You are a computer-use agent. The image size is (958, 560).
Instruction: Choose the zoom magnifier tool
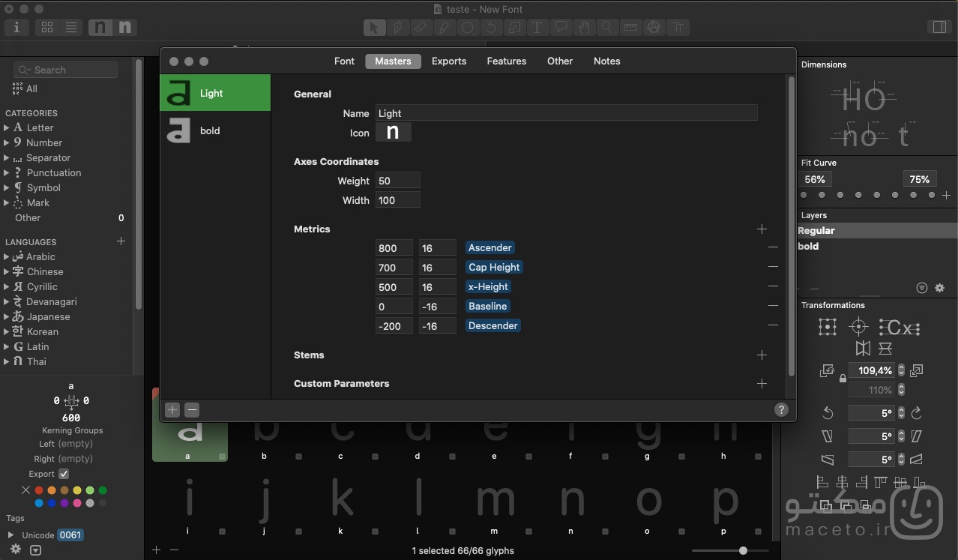607,28
